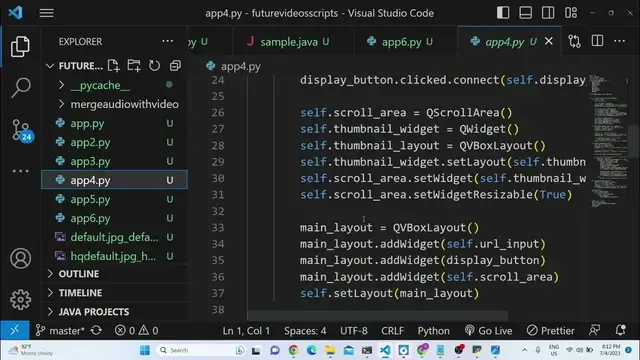Viewport: 640px width, 360px height.
Task: Place cursor on line number 33
Action: pyautogui.click(x=218, y=227)
